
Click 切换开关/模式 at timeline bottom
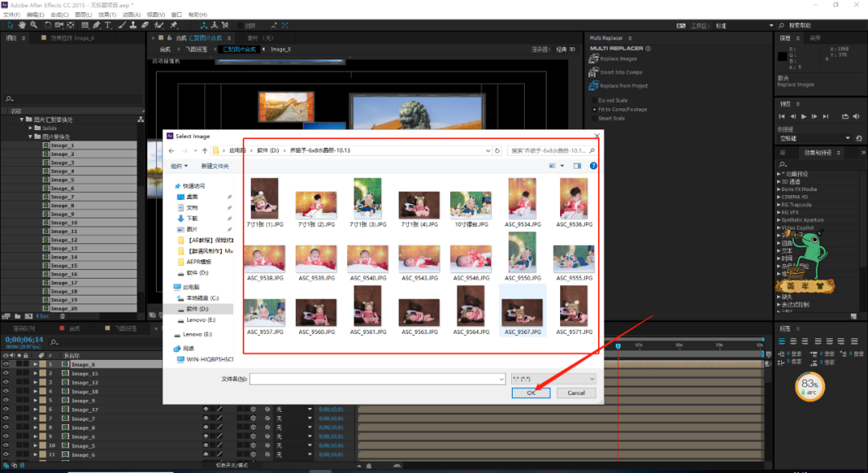click(232, 465)
